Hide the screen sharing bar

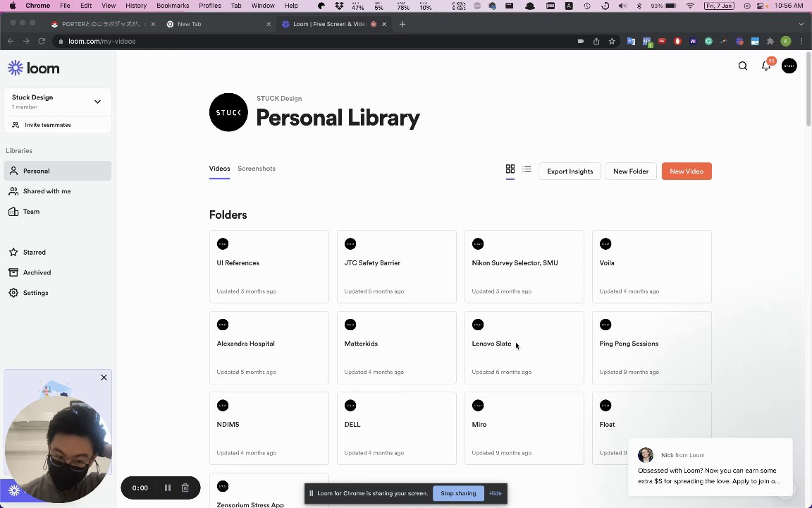click(495, 493)
